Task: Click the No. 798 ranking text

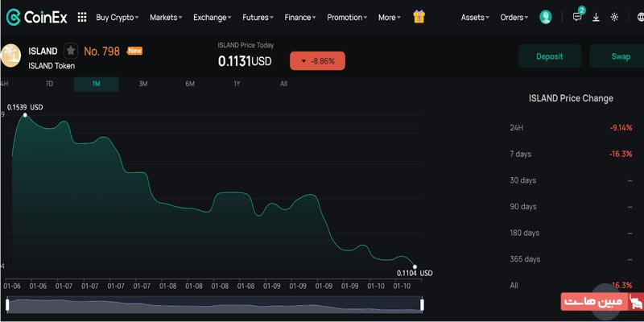Action: 102,52
